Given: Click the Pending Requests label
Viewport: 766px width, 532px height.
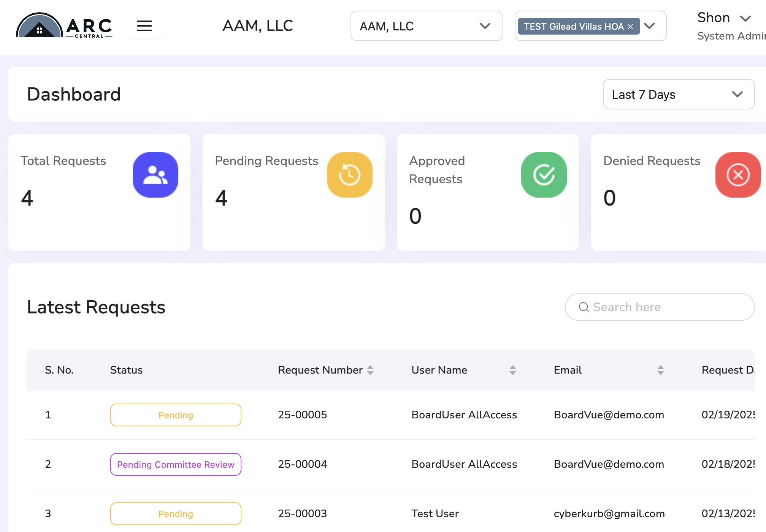Looking at the screenshot, I should pyautogui.click(x=266, y=161).
